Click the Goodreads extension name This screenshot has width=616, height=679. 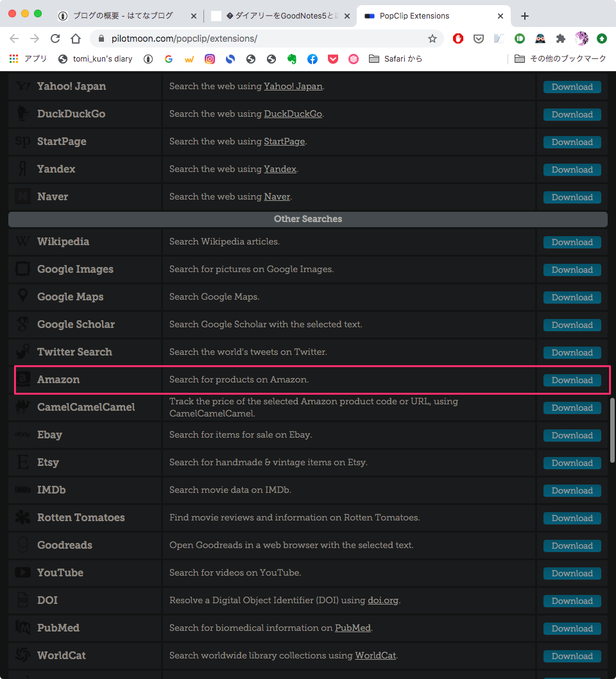(65, 545)
